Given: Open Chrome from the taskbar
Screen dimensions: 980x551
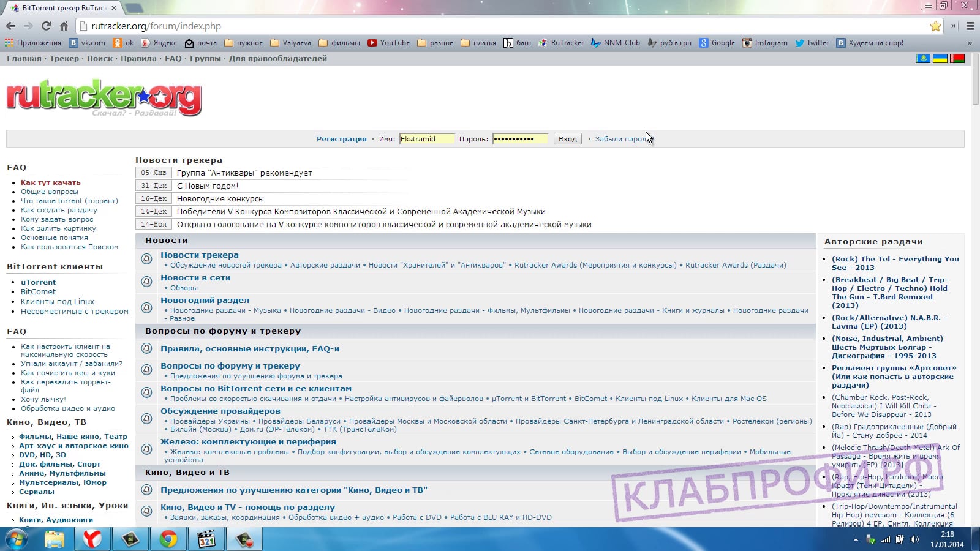Looking at the screenshot, I should [168, 539].
